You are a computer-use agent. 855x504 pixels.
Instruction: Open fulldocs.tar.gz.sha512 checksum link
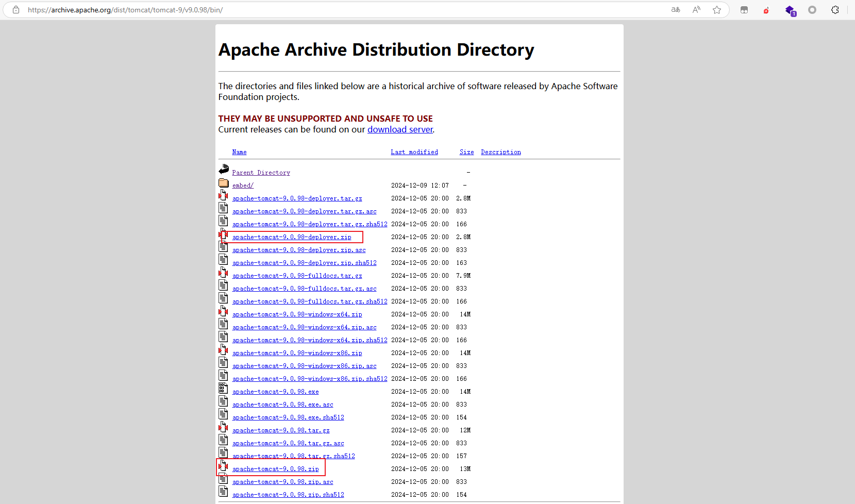(x=310, y=301)
